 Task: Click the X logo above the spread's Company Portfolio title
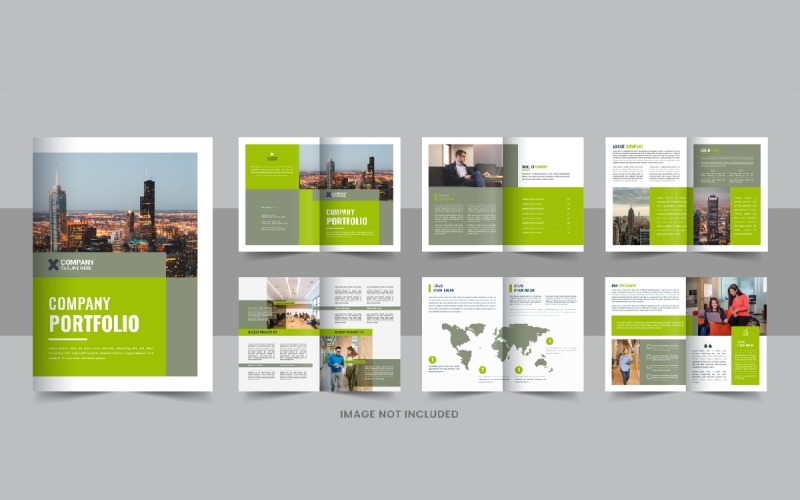point(329,194)
